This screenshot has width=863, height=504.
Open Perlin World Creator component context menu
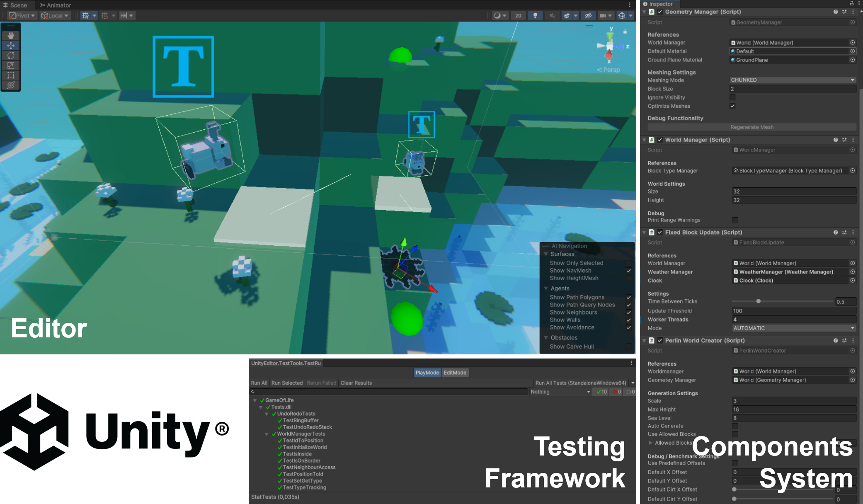[x=853, y=341]
